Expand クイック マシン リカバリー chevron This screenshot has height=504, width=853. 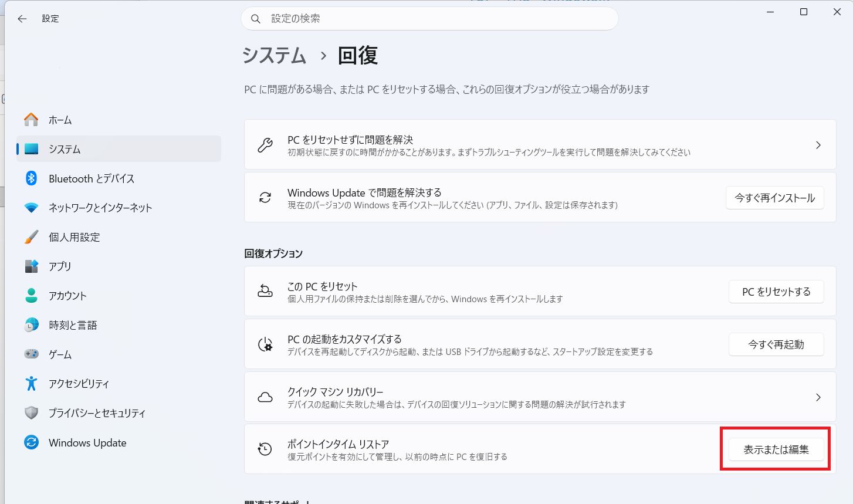818,397
